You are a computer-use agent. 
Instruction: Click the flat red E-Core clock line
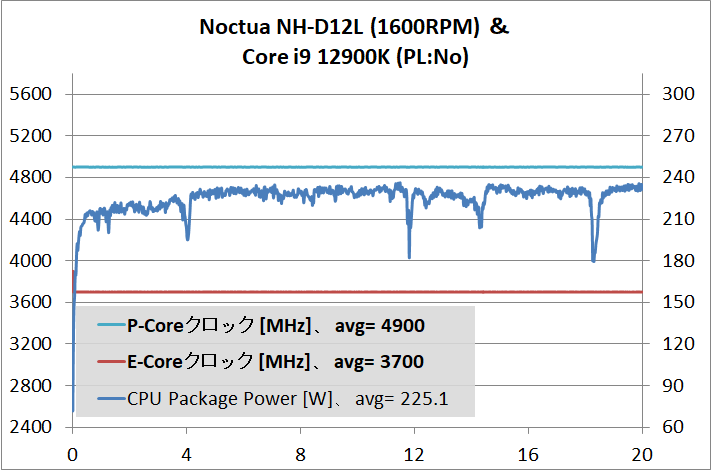point(357,292)
